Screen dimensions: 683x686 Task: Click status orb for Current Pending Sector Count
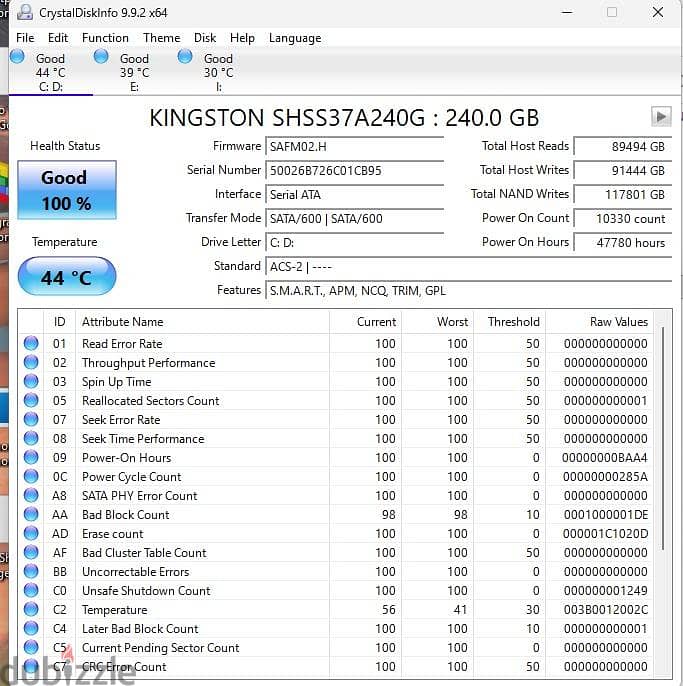pyautogui.click(x=31, y=648)
